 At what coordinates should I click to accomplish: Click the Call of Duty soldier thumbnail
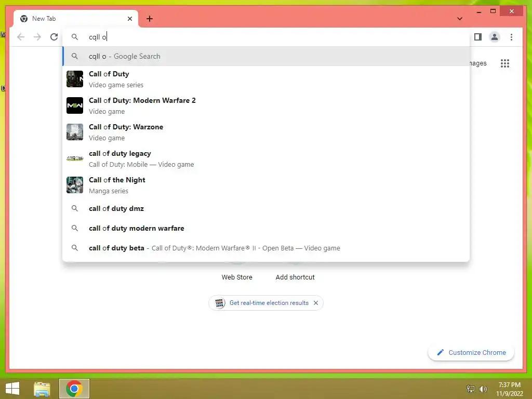pyautogui.click(x=75, y=79)
